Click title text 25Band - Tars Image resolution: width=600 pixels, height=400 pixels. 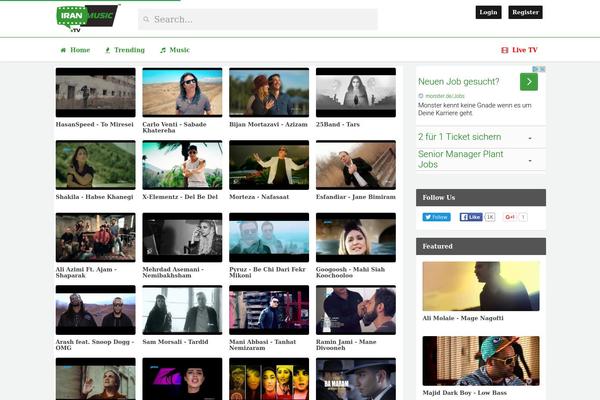(x=338, y=124)
